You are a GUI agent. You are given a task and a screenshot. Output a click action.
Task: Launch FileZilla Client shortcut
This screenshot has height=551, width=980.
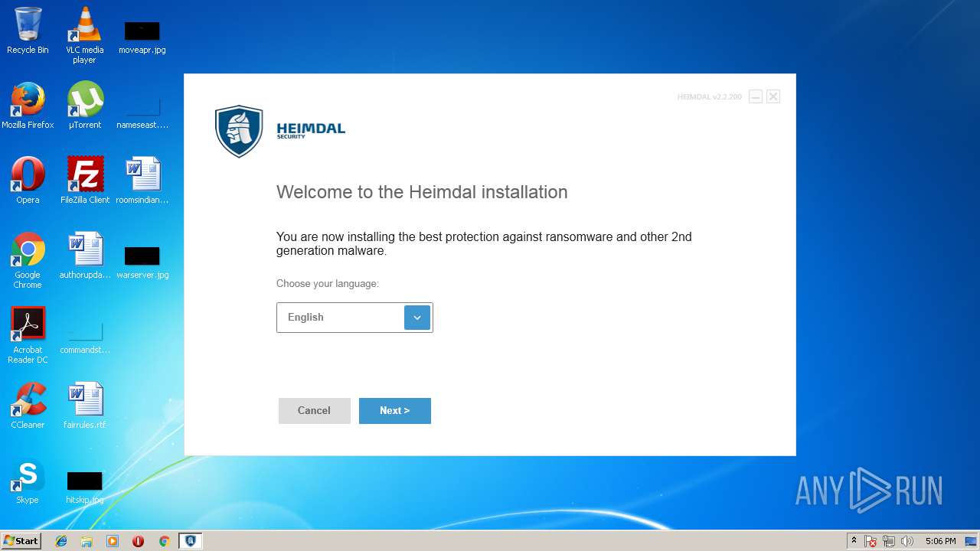[x=85, y=181]
